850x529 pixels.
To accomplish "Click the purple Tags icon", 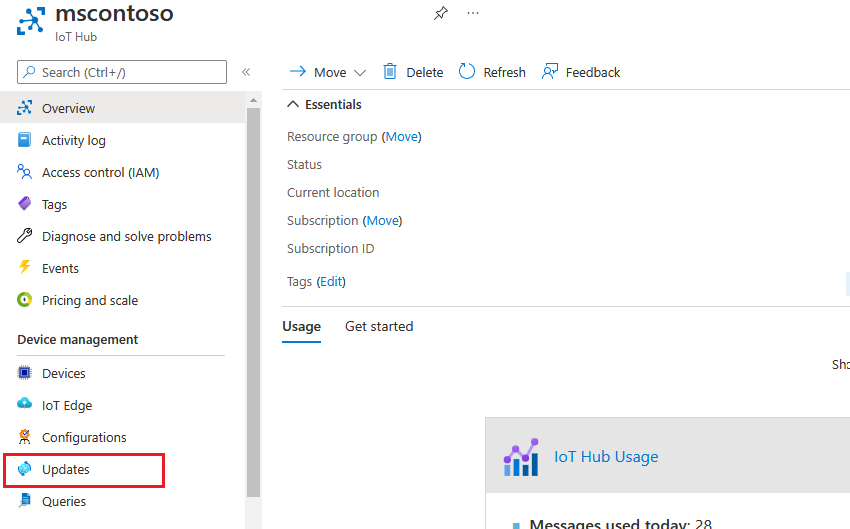I will (x=24, y=204).
